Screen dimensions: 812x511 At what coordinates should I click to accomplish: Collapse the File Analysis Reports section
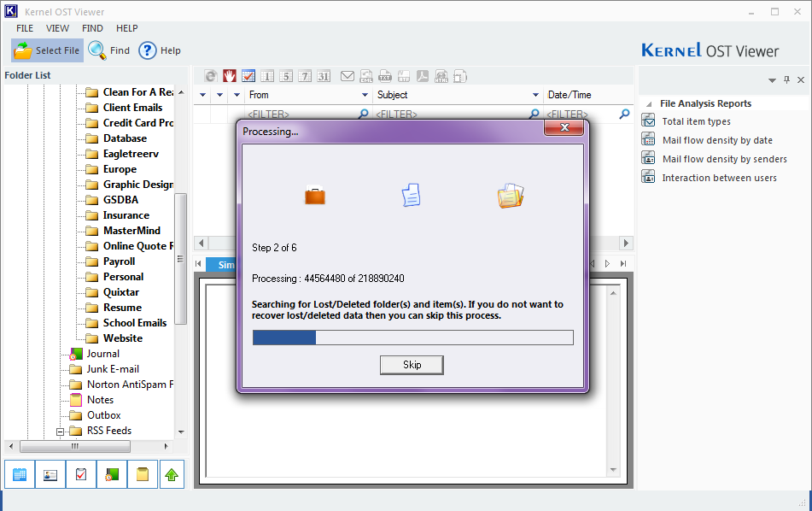click(x=649, y=103)
